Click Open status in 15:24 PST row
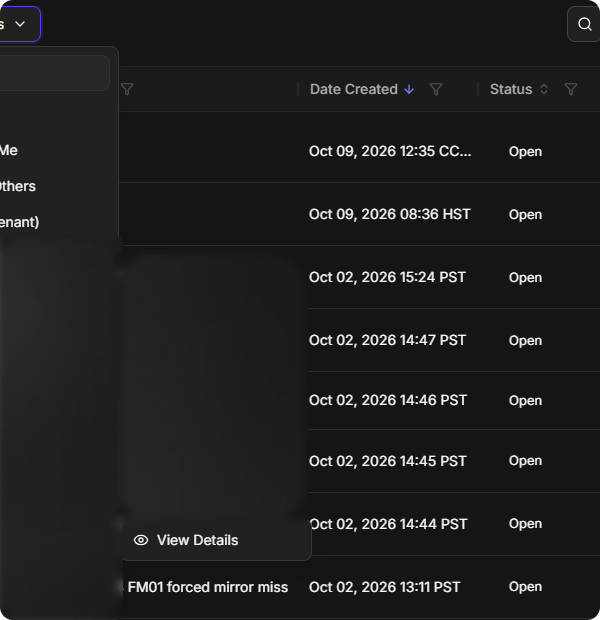Image resolution: width=600 pixels, height=620 pixels. coord(525,277)
